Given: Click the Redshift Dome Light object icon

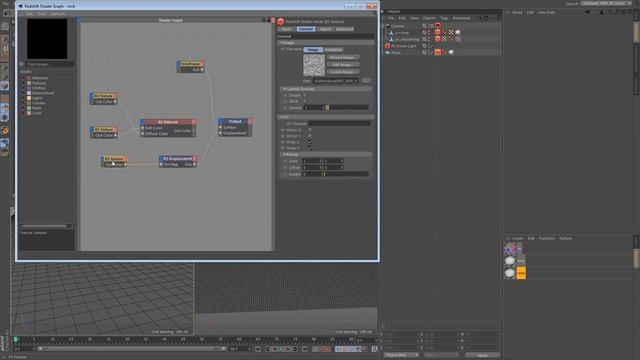Looking at the screenshot, I should tap(387, 46).
